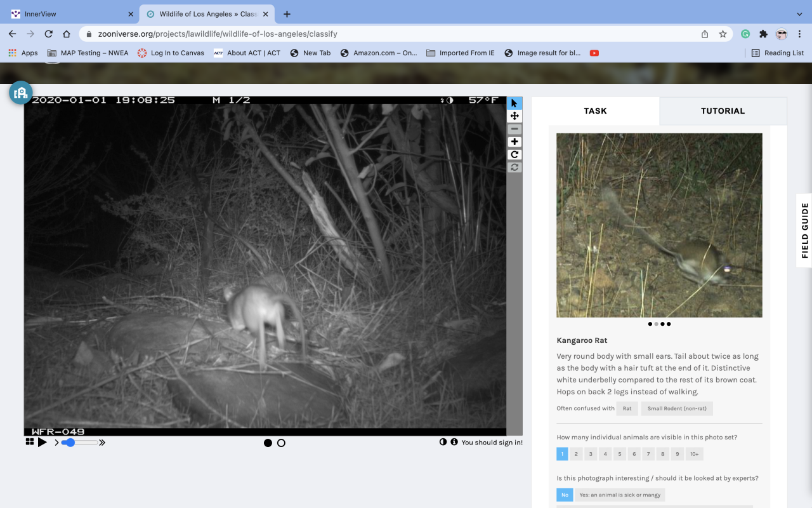Choose 2 individual animals
The image size is (812, 508).
click(x=576, y=454)
